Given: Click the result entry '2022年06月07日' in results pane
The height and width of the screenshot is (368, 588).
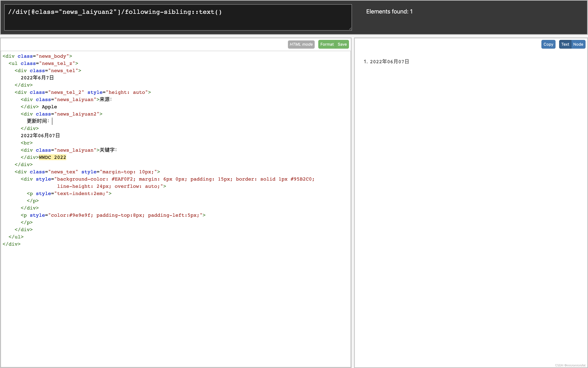Looking at the screenshot, I should [x=389, y=62].
